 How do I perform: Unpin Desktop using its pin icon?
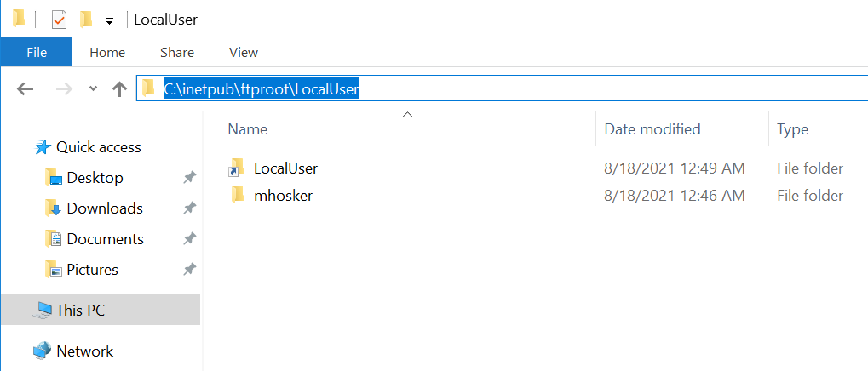(x=190, y=178)
